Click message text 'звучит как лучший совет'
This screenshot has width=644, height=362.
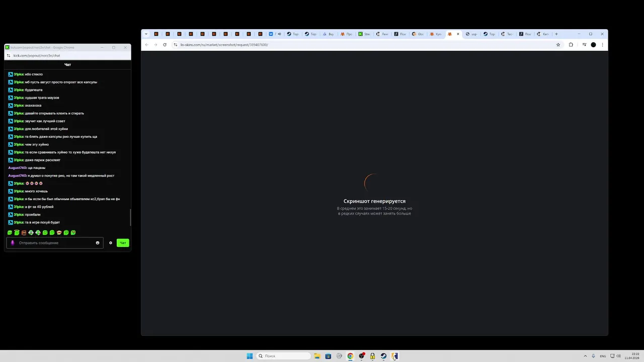point(45,121)
